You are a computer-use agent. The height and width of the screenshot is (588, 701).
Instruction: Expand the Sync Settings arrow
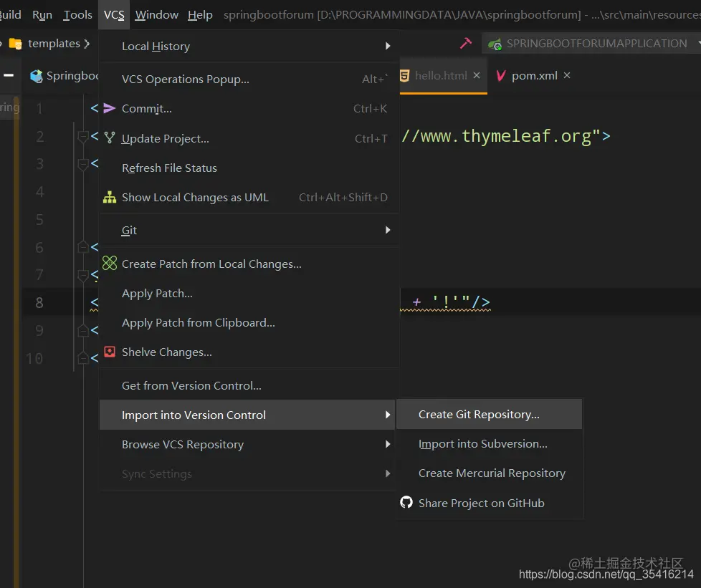point(388,473)
